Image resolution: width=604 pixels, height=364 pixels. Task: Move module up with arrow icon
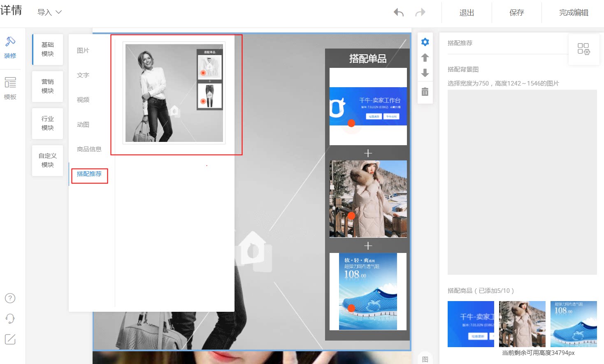[x=425, y=58]
